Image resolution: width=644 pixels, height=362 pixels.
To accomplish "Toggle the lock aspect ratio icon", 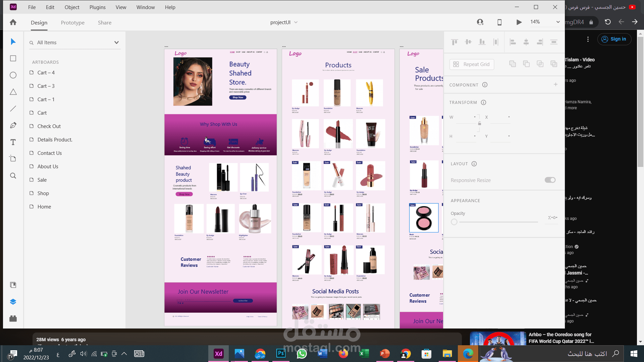I will [480, 123].
